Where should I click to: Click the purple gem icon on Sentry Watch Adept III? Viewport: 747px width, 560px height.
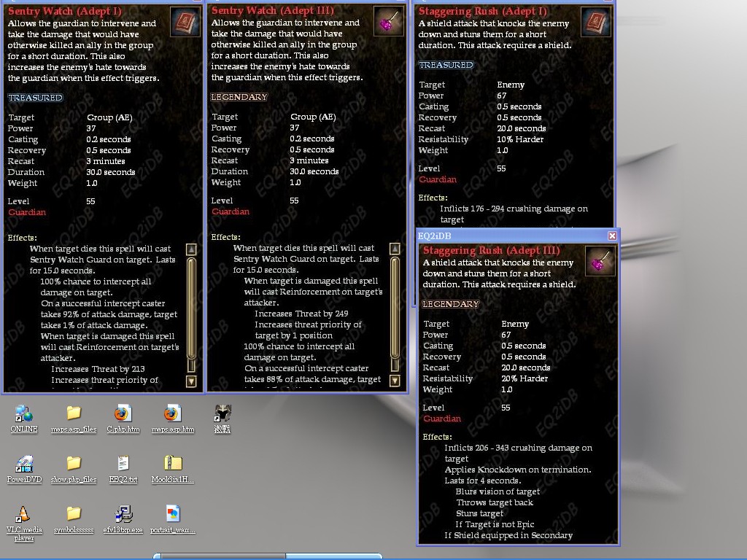pyautogui.click(x=389, y=21)
